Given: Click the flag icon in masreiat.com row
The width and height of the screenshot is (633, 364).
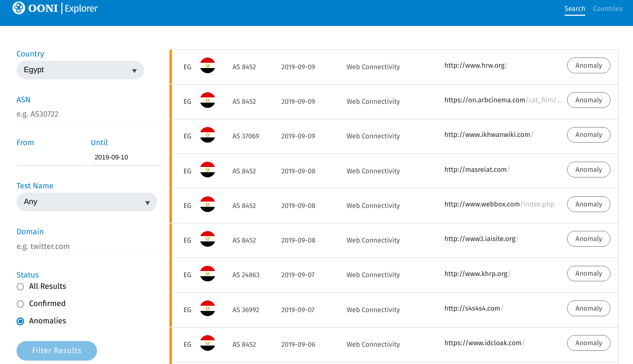Looking at the screenshot, I should (x=207, y=170).
